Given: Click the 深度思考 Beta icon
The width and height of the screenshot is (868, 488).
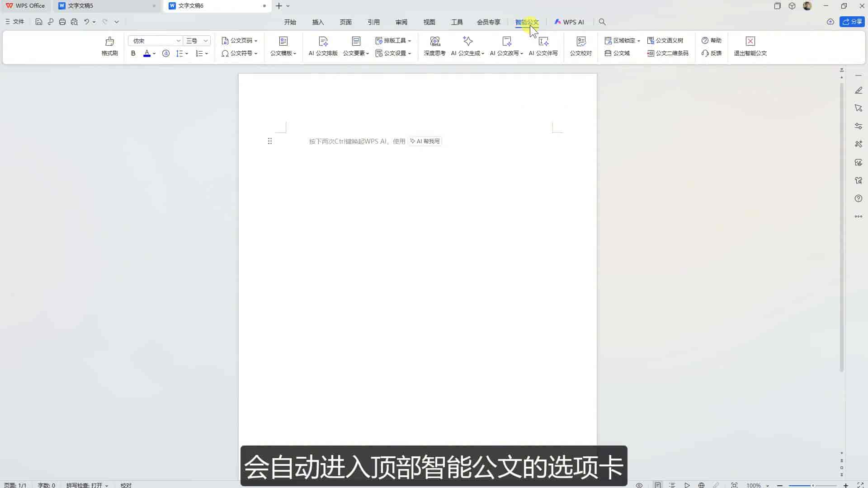Looking at the screenshot, I should point(434,42).
